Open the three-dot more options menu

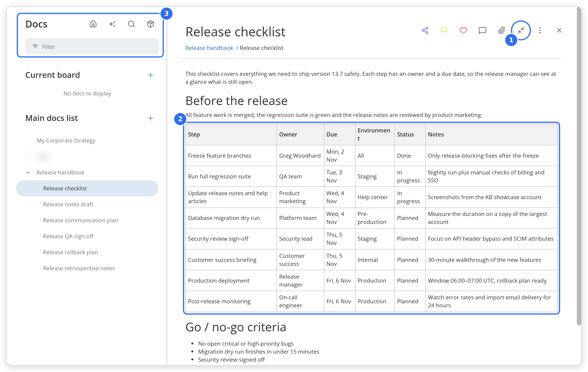pyautogui.click(x=540, y=30)
